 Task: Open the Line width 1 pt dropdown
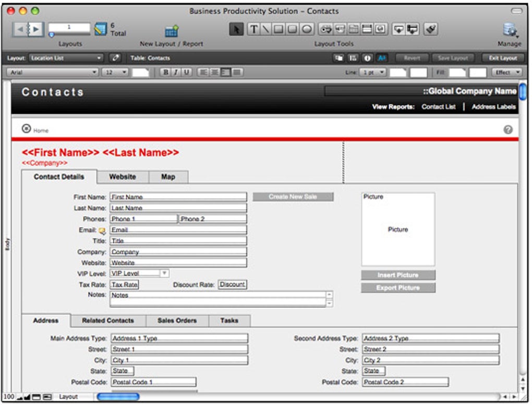pyautogui.click(x=373, y=73)
